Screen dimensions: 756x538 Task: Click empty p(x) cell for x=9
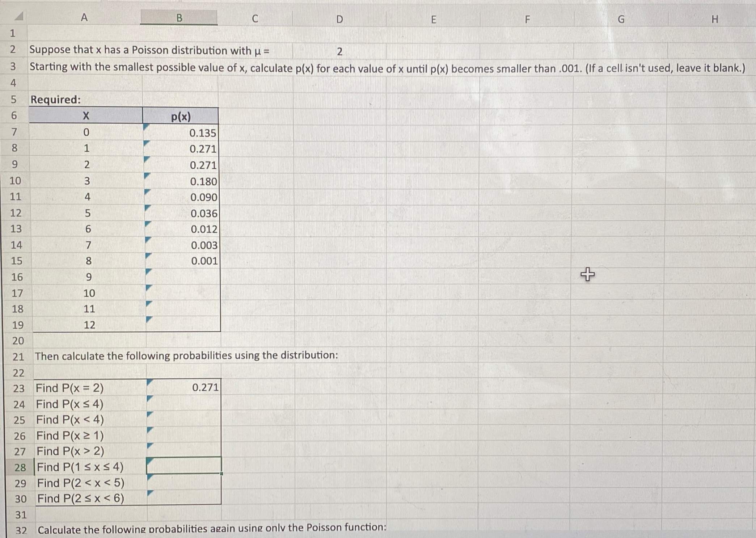tap(183, 277)
